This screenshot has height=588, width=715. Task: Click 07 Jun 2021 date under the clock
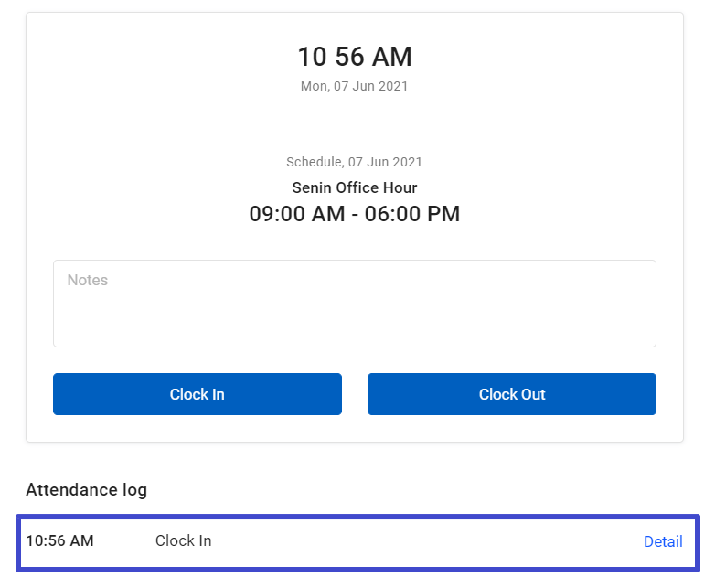point(369,86)
